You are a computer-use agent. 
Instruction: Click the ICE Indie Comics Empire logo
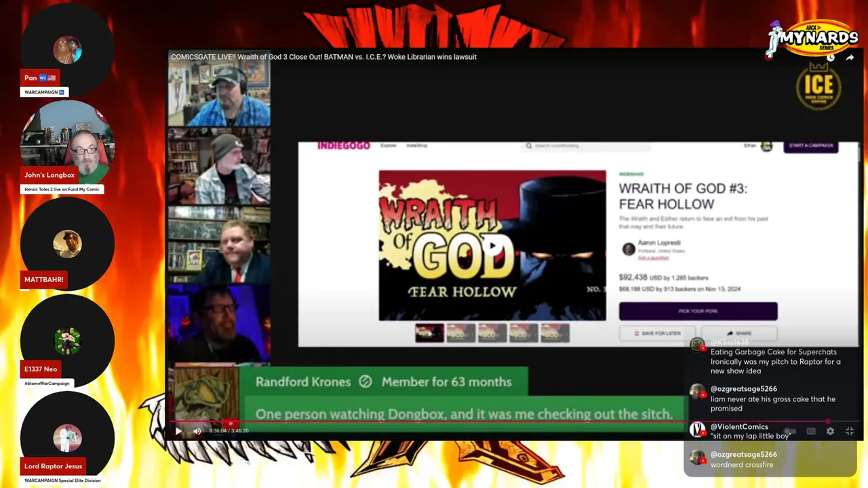click(x=818, y=87)
